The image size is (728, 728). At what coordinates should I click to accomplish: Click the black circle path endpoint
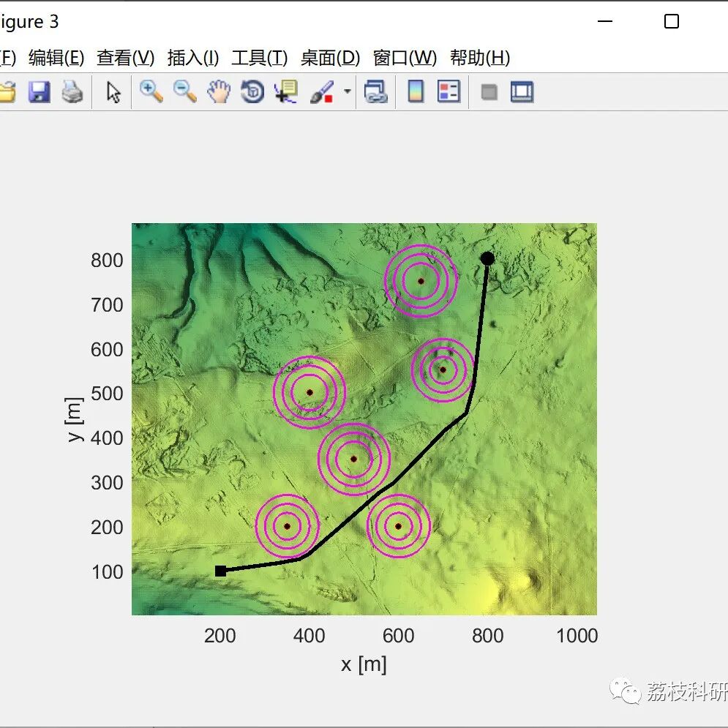[x=487, y=258]
